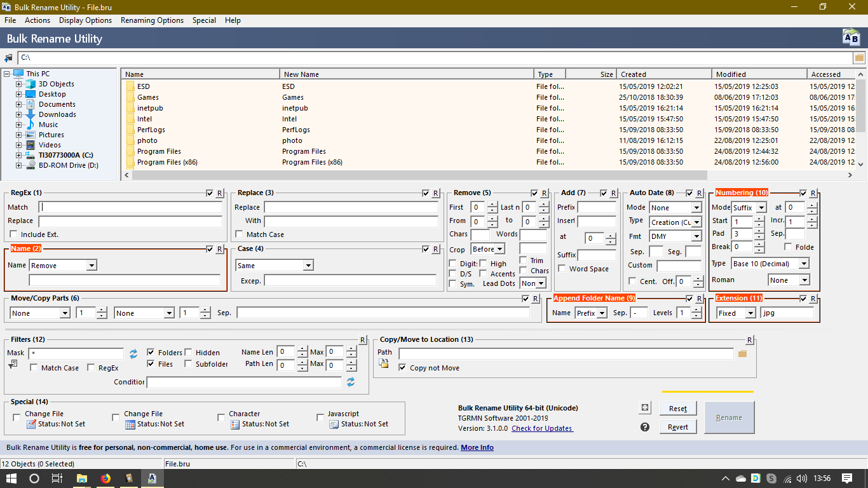
Task: Click the 3D Objects folder icon
Action: 31,84
